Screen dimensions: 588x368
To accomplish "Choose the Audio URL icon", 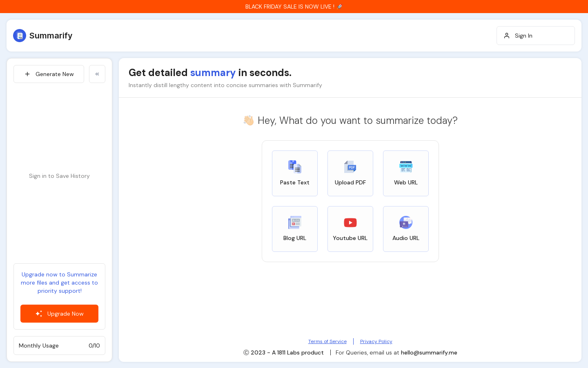I will [x=406, y=222].
